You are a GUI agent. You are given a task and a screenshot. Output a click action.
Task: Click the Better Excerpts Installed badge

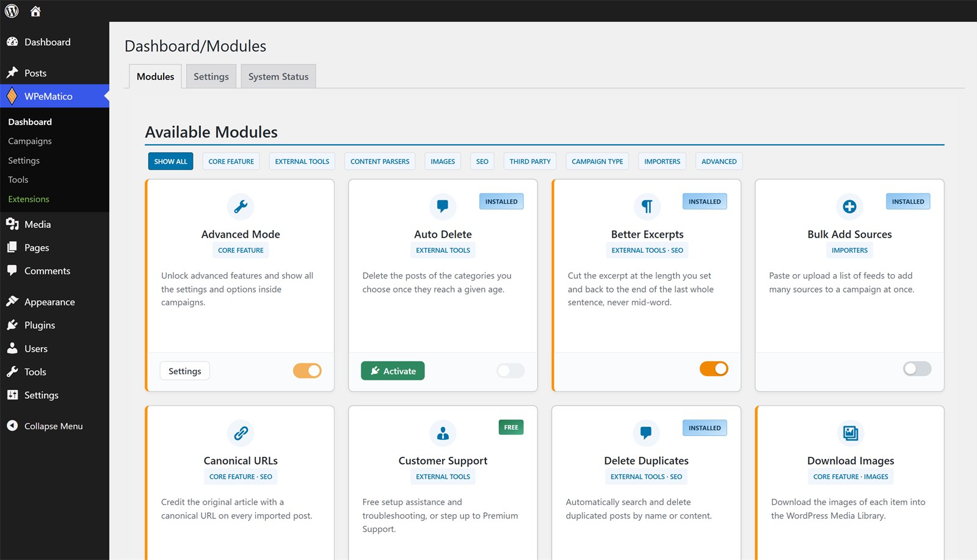(x=705, y=202)
